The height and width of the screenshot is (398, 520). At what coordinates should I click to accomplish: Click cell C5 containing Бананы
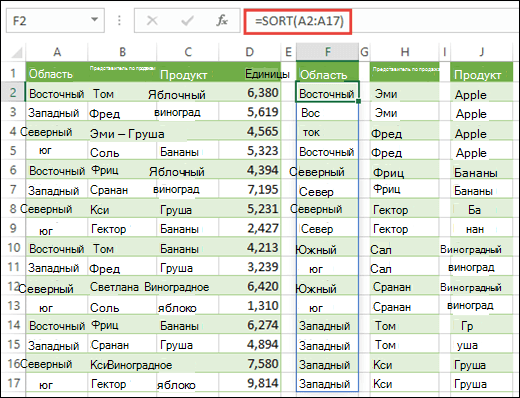coord(188,150)
